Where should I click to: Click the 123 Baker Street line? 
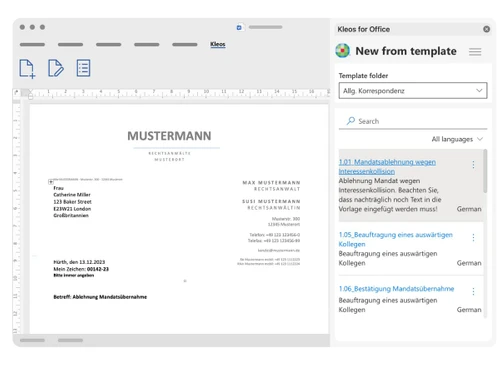(72, 202)
